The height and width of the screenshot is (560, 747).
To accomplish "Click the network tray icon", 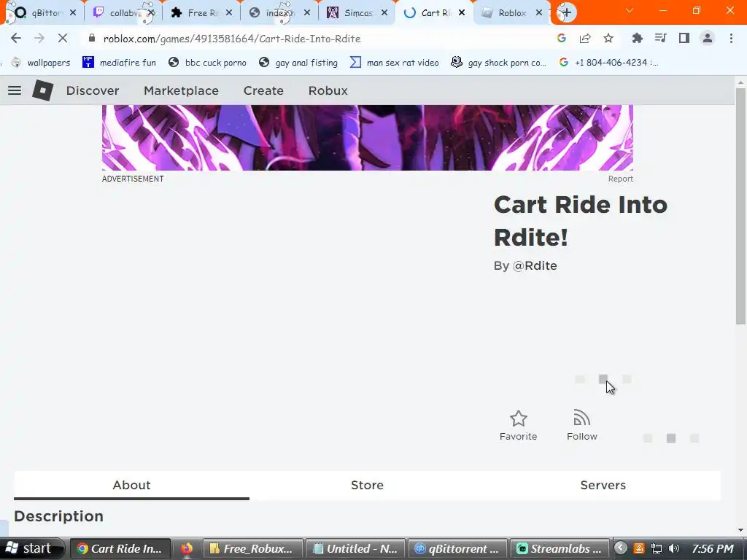I will pyautogui.click(x=657, y=548).
